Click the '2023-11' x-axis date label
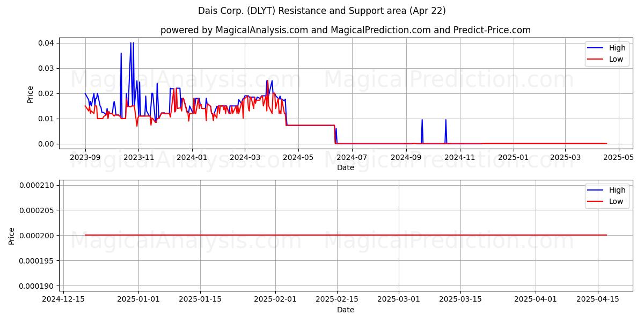This screenshot has height=322, width=644. coord(138,157)
